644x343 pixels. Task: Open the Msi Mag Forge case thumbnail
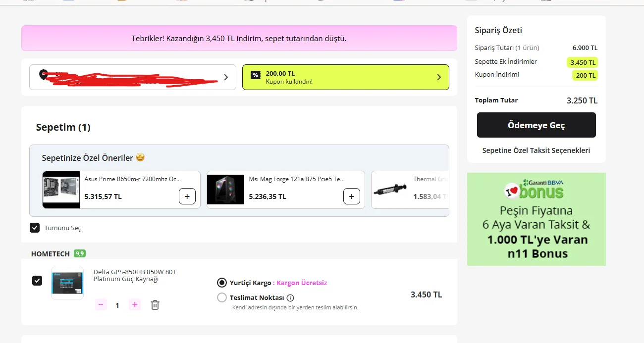226,190
